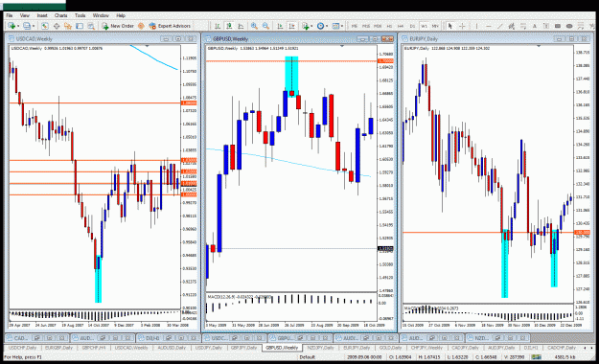This screenshot has height=364, width=599.
Task: Select the Text tool
Action: [535, 26]
